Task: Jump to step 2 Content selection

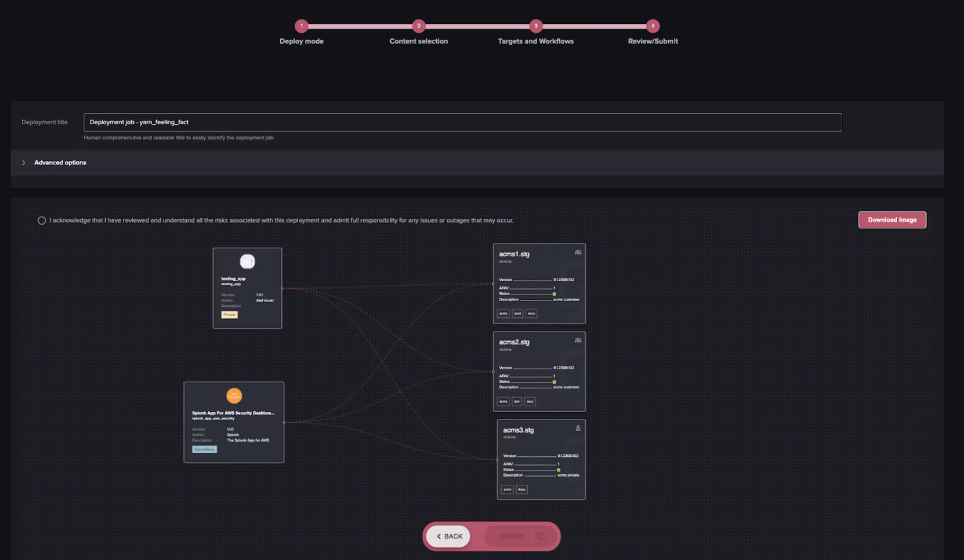Action: [x=419, y=26]
